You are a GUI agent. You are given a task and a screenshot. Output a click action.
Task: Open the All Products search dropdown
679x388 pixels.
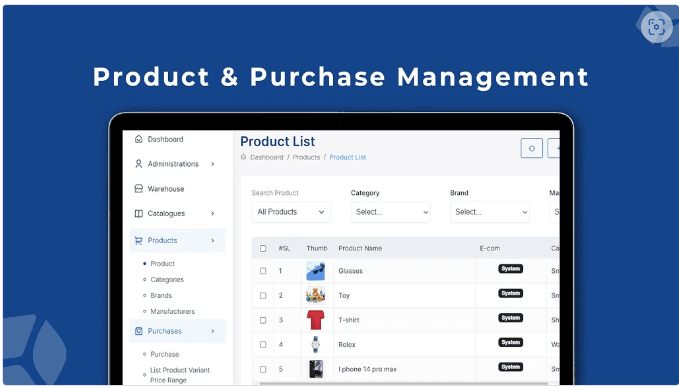291,212
